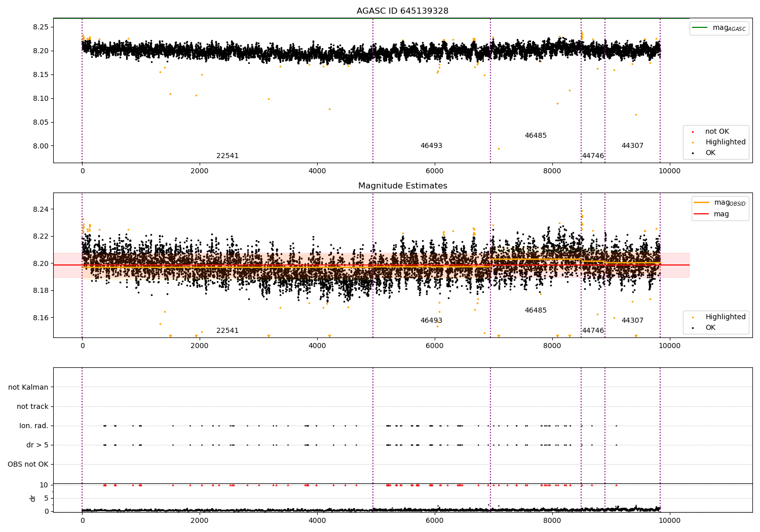
Task: Click OBSID label 22541 in middle plot
Action: pyautogui.click(x=227, y=331)
